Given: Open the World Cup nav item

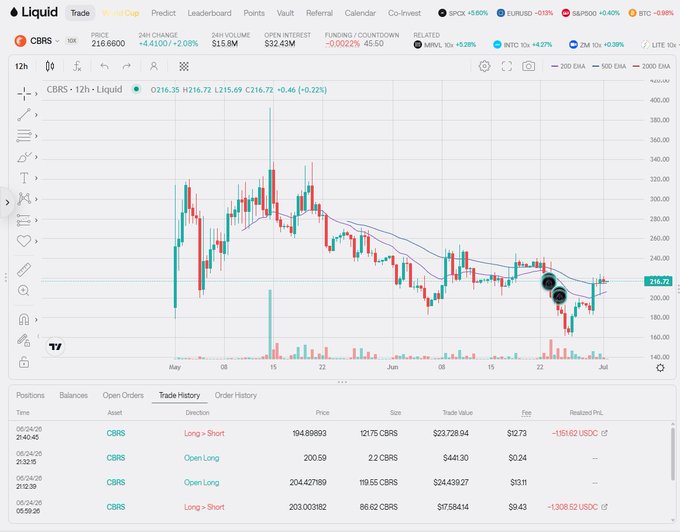Looking at the screenshot, I should click(x=121, y=13).
